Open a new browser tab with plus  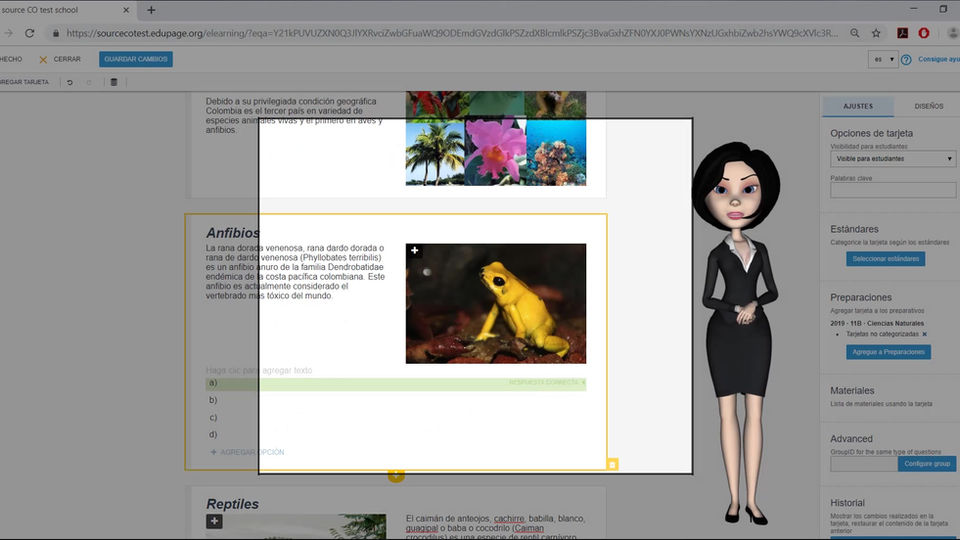coord(151,10)
